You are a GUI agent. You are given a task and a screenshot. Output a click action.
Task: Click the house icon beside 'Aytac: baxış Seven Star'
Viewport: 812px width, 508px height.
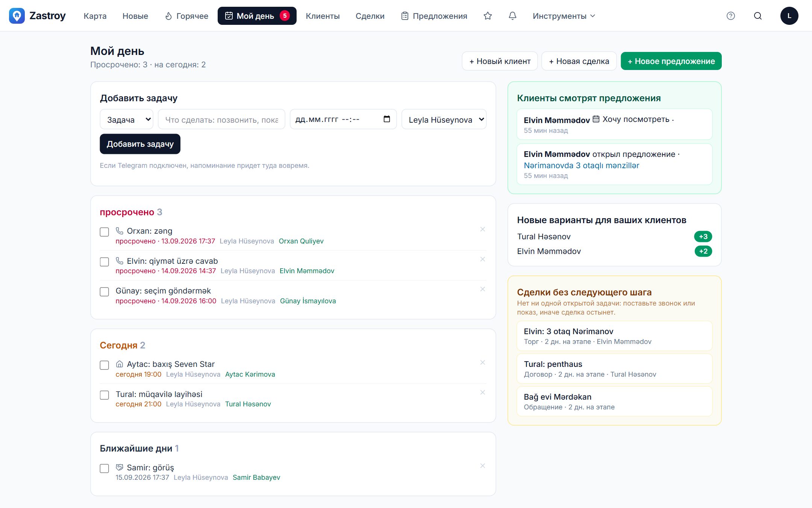coord(120,364)
